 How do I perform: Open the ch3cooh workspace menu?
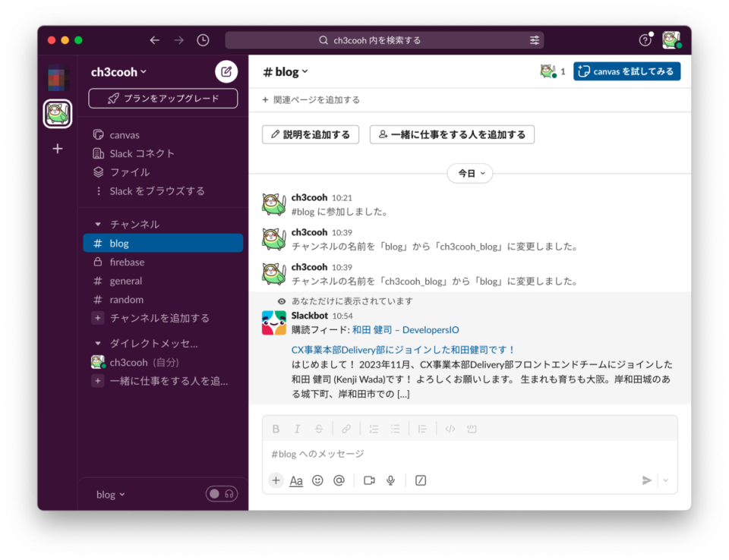[x=118, y=72]
